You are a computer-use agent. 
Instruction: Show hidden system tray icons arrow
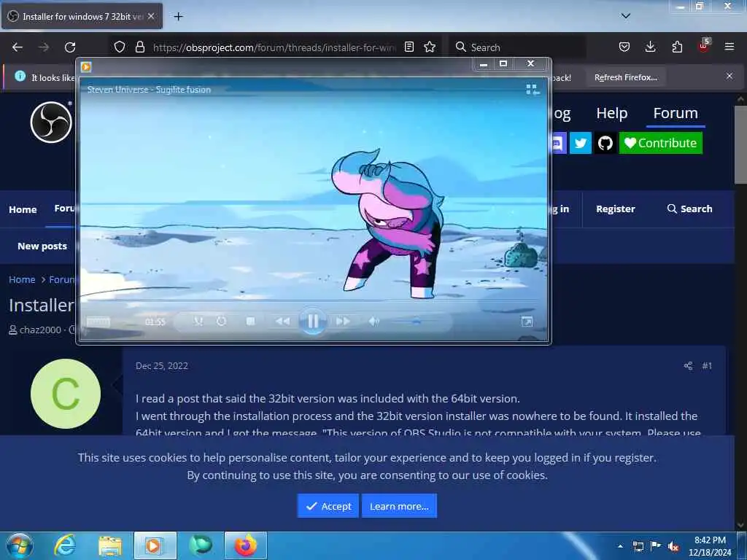tap(620, 546)
